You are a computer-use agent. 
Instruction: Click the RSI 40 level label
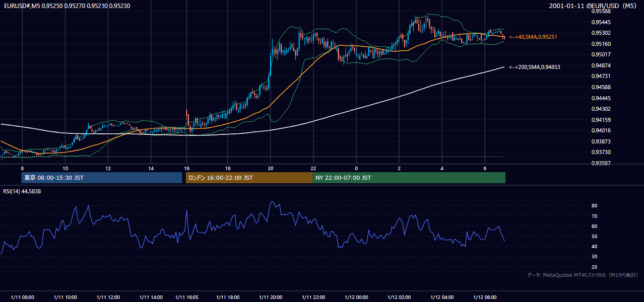[x=594, y=246]
